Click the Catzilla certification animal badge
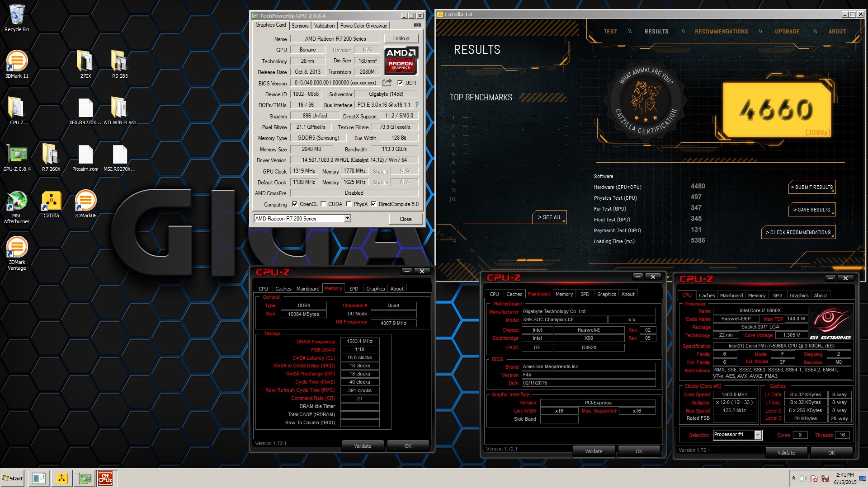Screen dimensions: 868x488 click(x=646, y=101)
